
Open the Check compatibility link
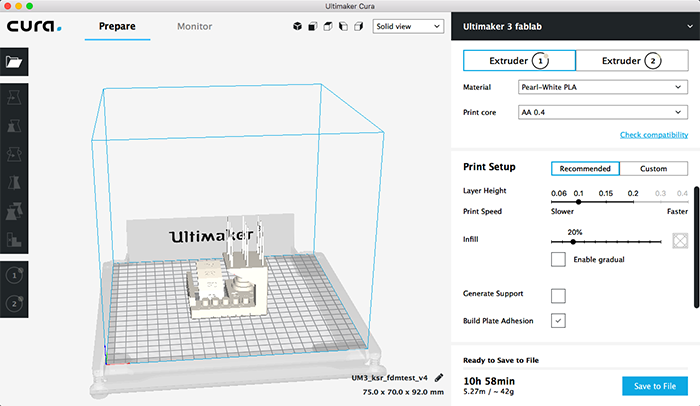[654, 135]
